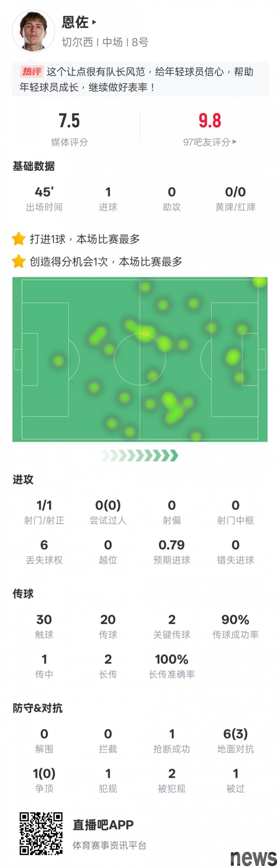Tap the hot comment text box
The image size is (280, 868).
(x=140, y=80)
